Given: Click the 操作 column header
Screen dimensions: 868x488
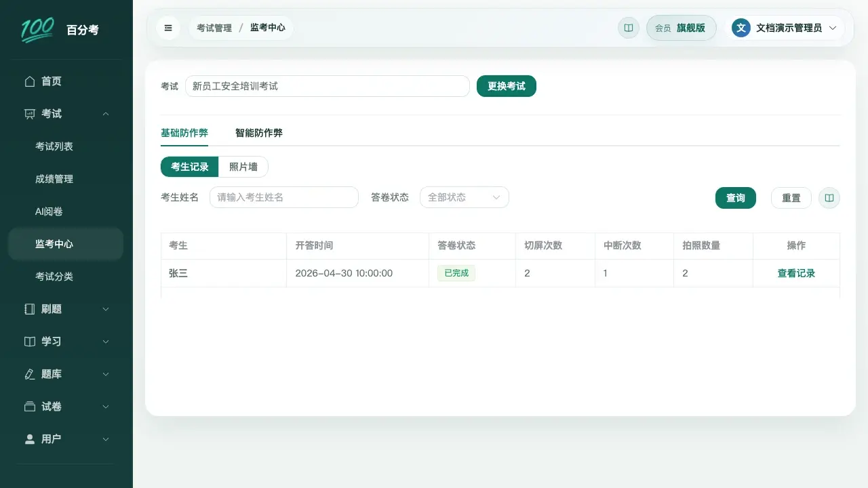Looking at the screenshot, I should (796, 245).
